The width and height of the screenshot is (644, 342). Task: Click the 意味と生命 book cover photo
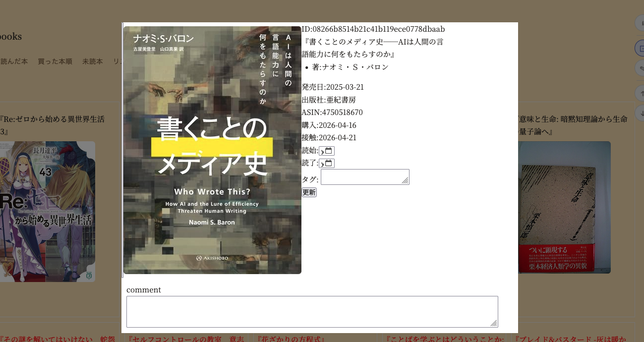pyautogui.click(x=564, y=207)
